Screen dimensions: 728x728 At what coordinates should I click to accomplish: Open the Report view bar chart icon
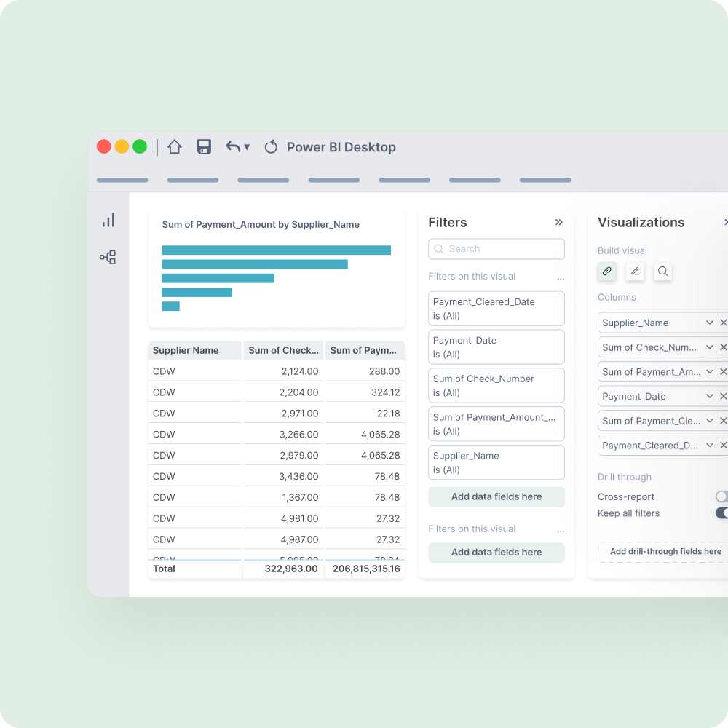point(108,221)
